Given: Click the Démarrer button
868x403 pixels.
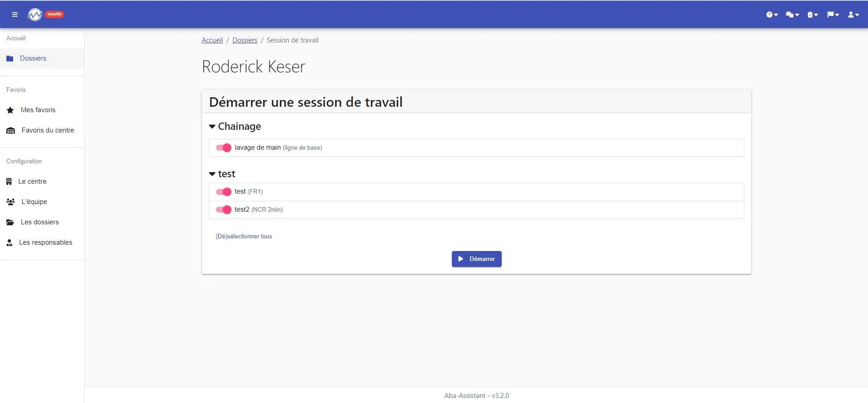Looking at the screenshot, I should (x=476, y=259).
